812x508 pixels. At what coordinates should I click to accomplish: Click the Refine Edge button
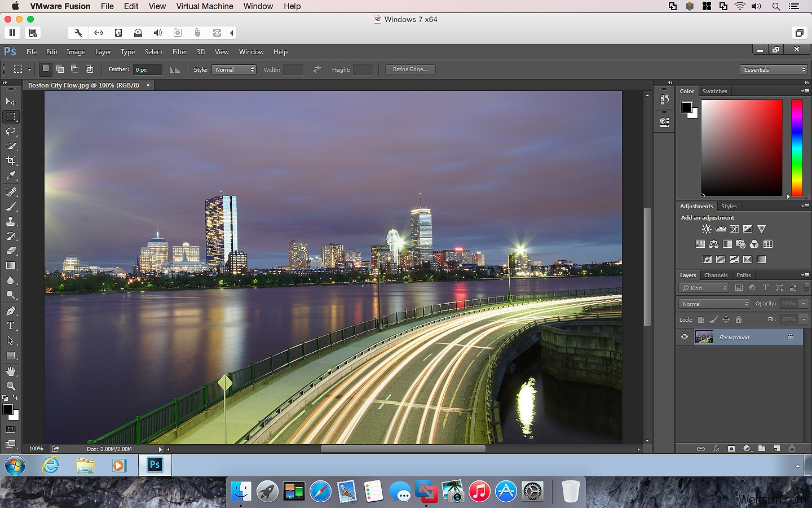click(x=410, y=69)
